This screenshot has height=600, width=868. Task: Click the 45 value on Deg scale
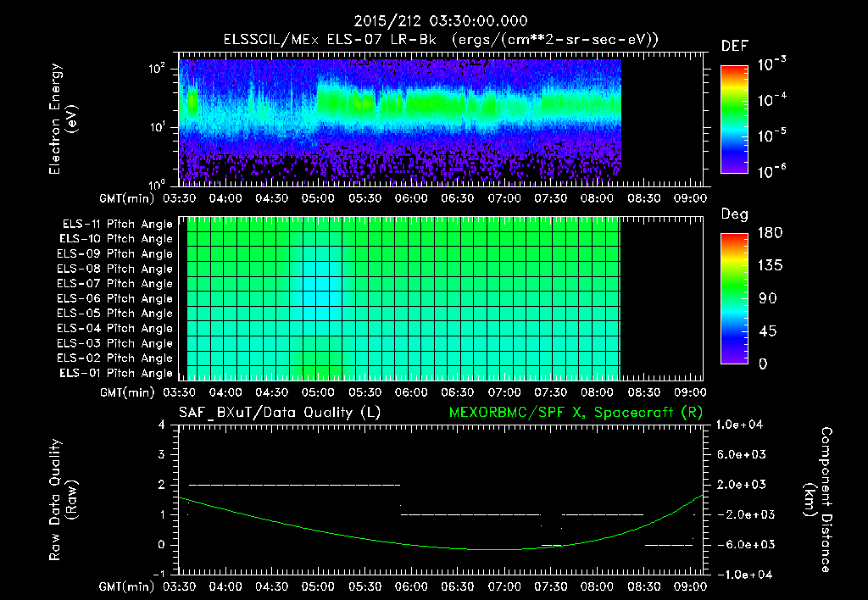(768, 331)
